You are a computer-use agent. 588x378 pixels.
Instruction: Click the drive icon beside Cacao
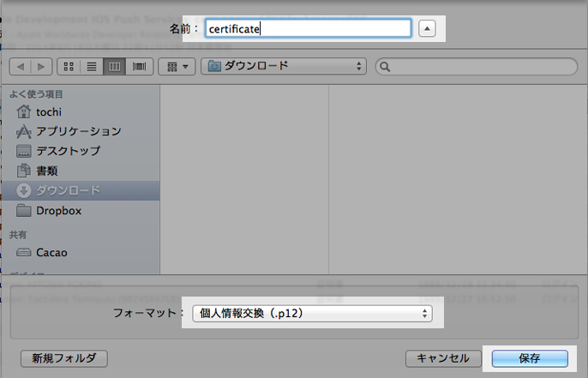click(x=24, y=253)
